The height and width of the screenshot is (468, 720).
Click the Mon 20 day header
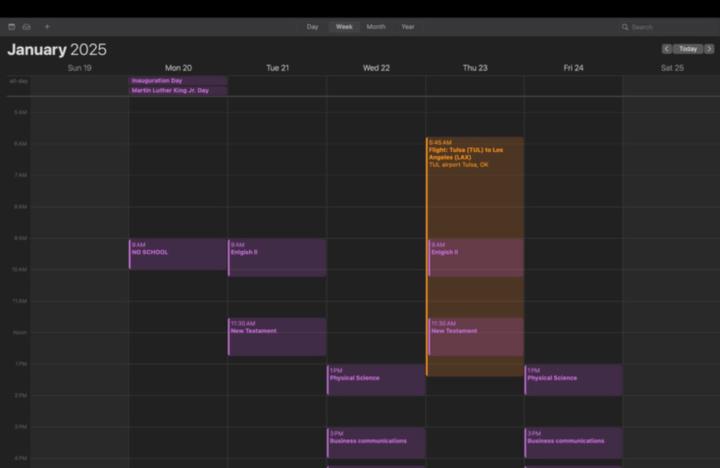178,68
